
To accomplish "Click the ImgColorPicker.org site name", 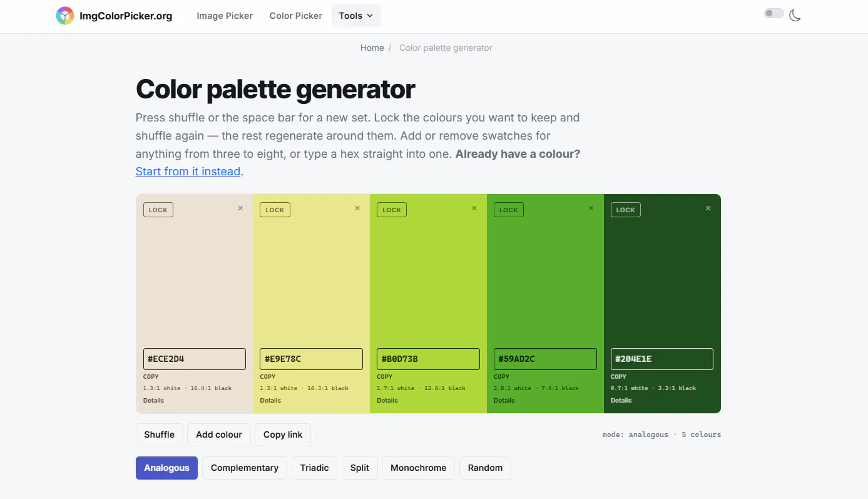I will pyautogui.click(x=126, y=16).
